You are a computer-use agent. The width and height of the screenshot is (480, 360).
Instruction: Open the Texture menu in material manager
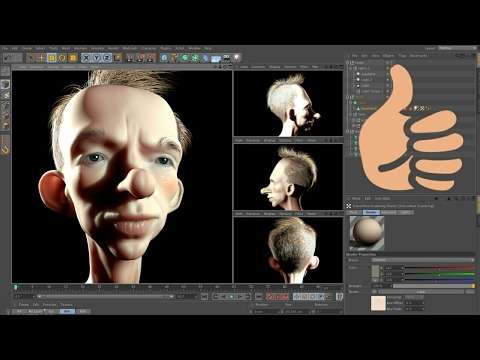66,305
